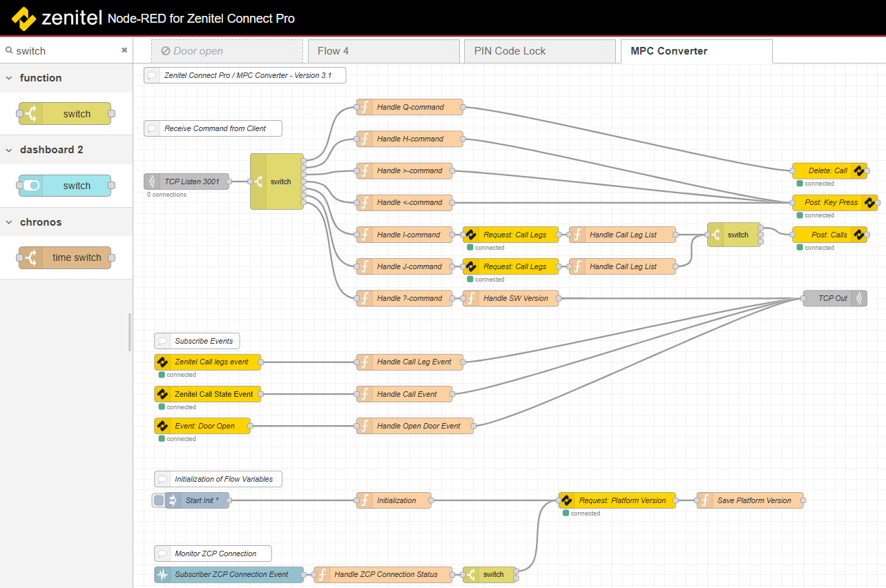The height and width of the screenshot is (588, 886).
Task: Switch to the PIN Code Lock tab
Action: pyautogui.click(x=510, y=51)
